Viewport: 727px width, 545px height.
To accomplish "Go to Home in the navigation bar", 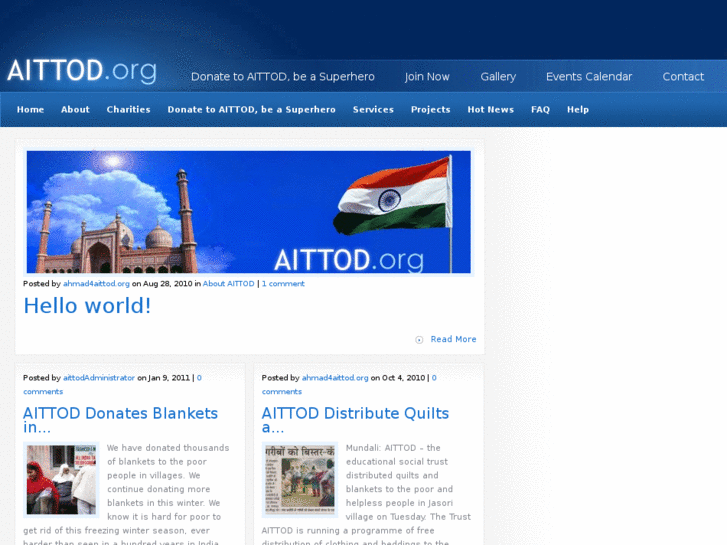I will tap(31, 109).
